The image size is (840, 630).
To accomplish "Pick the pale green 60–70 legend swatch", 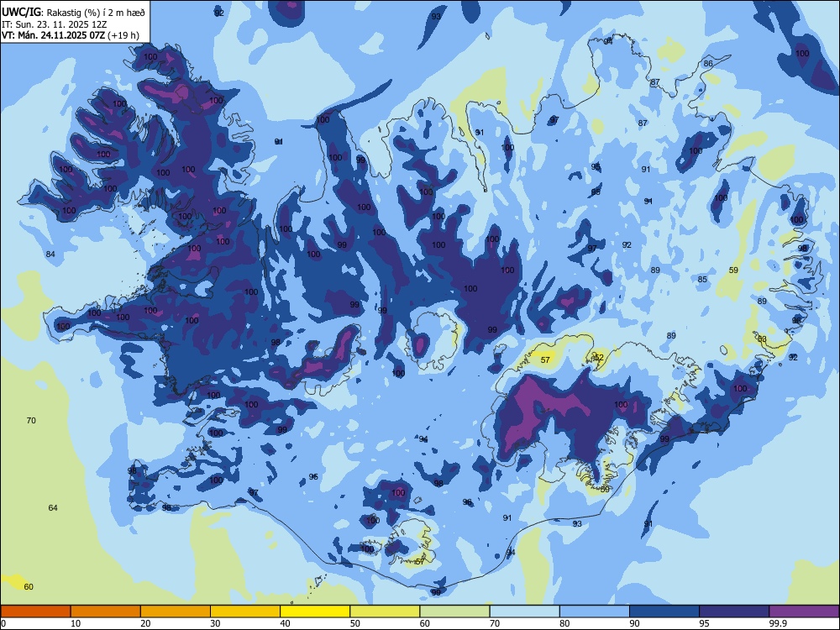I will coord(454,612).
